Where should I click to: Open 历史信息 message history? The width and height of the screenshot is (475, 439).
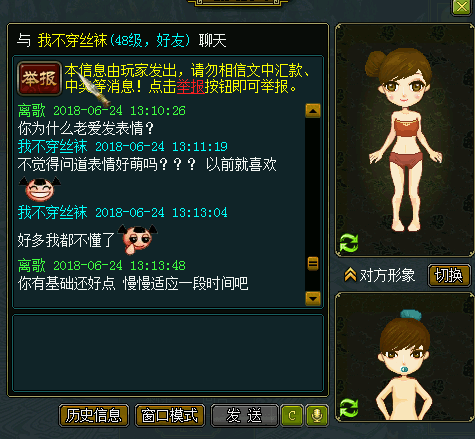pyautogui.click(x=94, y=416)
